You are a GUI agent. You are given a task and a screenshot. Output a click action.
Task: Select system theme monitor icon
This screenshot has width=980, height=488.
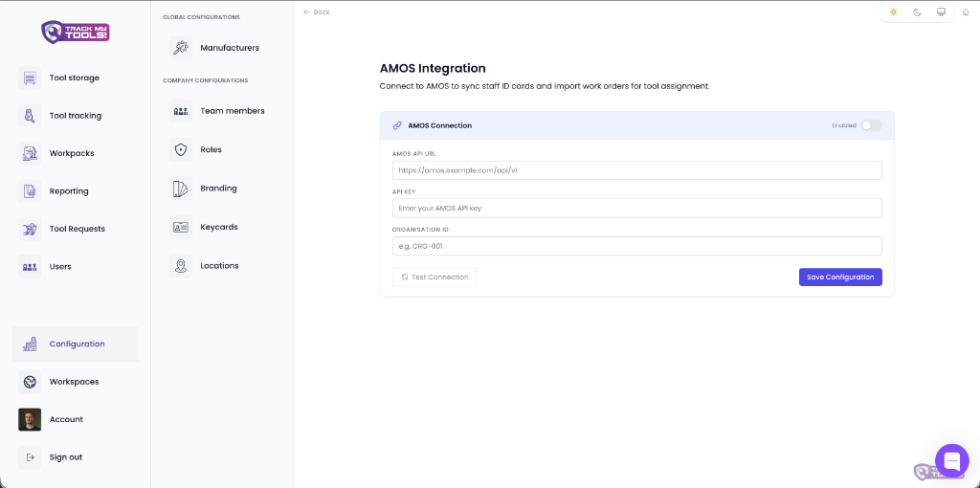[x=941, y=11]
